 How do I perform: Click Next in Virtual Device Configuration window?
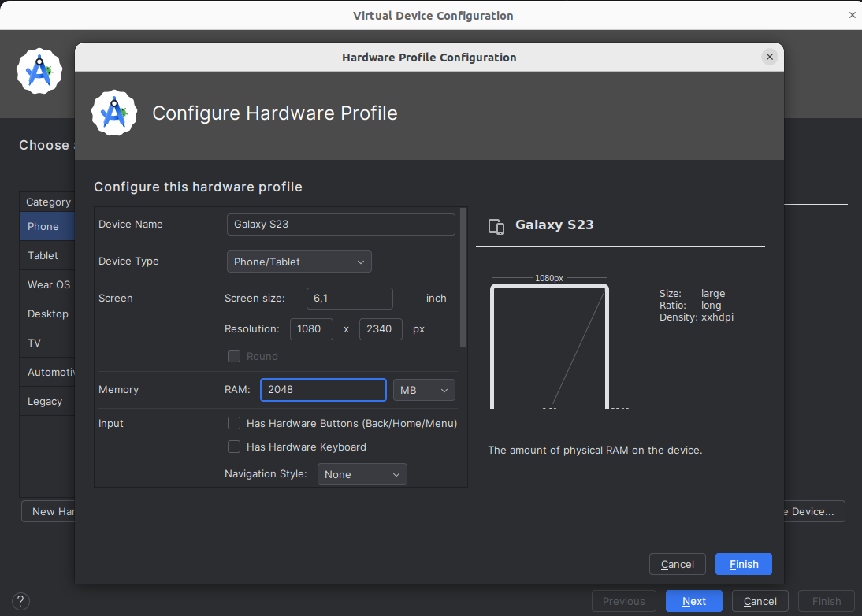coord(694,601)
